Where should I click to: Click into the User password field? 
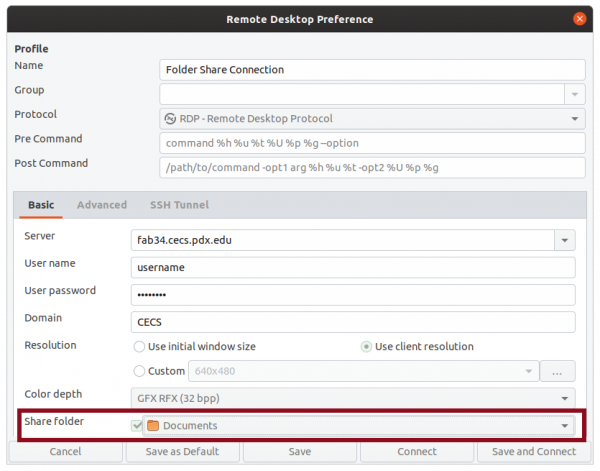(x=353, y=295)
